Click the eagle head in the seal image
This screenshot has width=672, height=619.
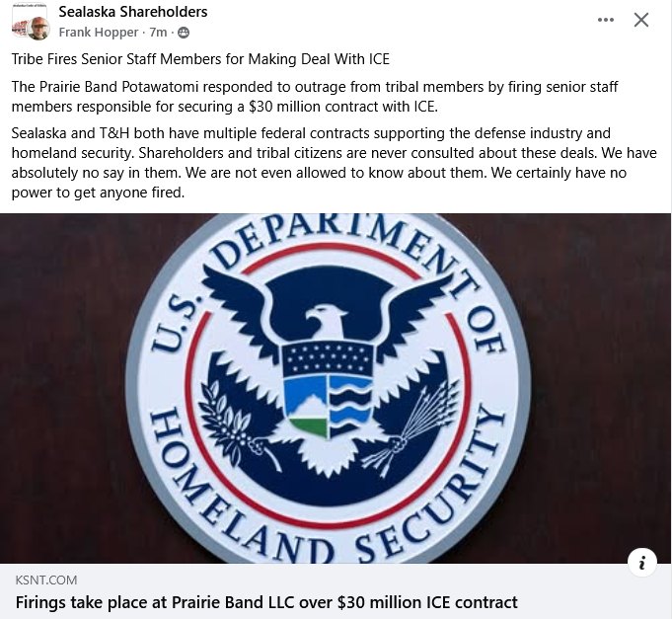click(327, 320)
